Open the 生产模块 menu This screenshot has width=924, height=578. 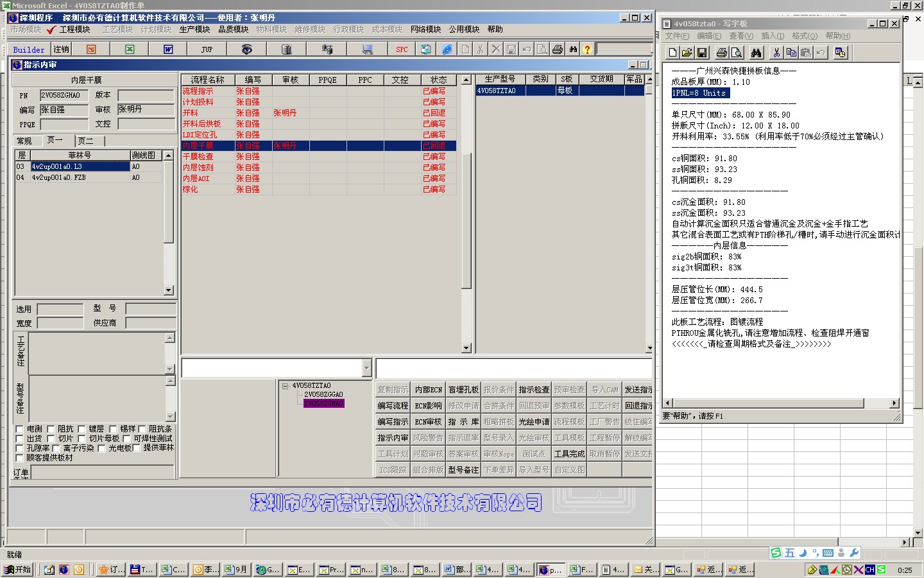tap(194, 30)
